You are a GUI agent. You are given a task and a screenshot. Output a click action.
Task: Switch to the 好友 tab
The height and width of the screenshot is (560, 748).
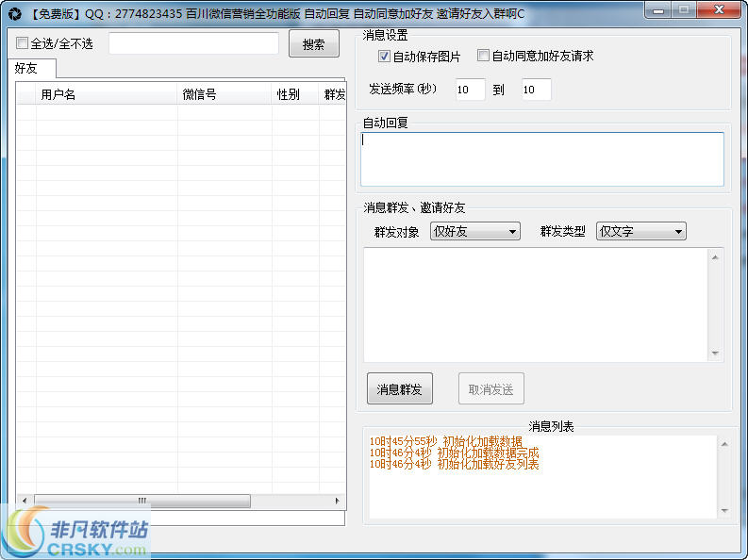(x=32, y=68)
